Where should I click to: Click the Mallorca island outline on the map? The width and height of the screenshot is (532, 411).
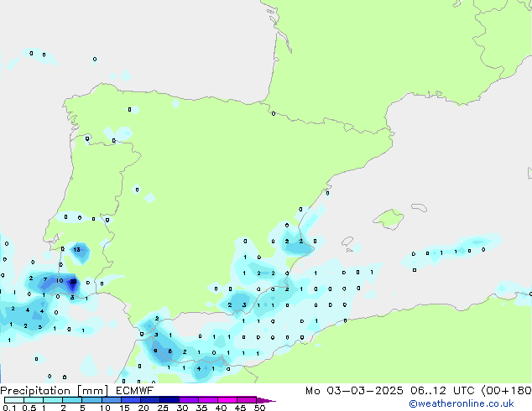click(x=389, y=219)
